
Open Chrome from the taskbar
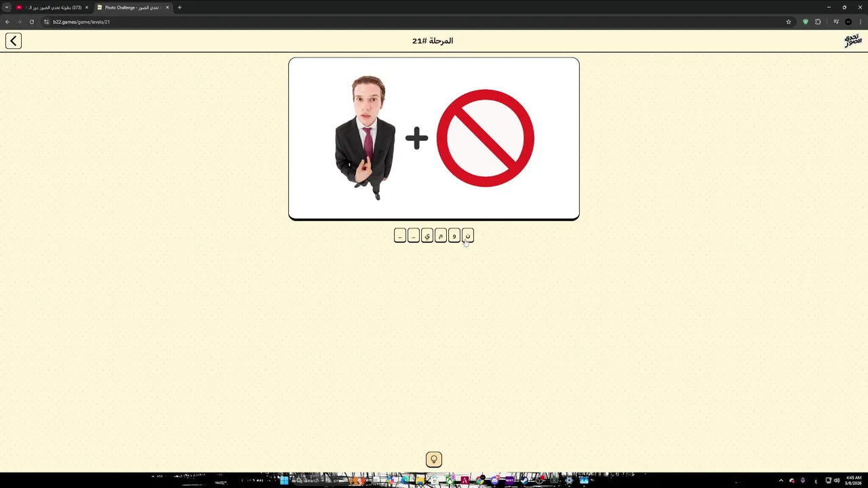click(x=480, y=481)
